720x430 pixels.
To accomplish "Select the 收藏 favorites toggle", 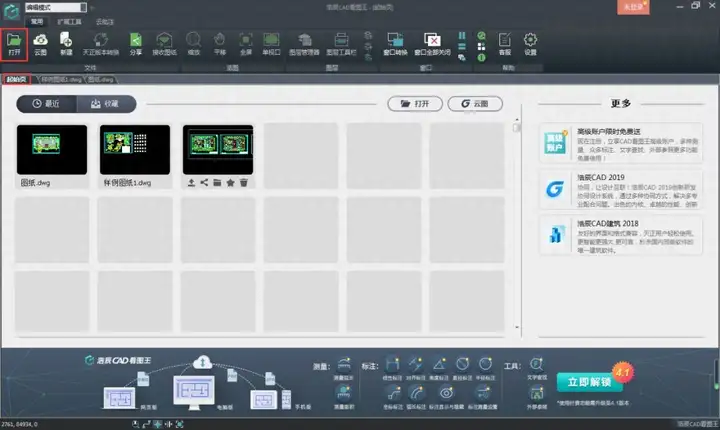I will point(106,104).
